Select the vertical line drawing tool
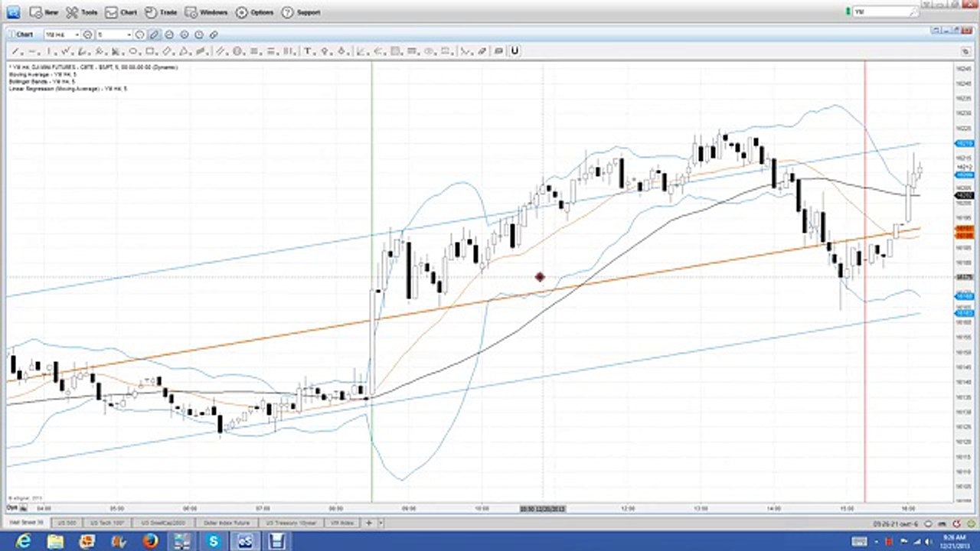This screenshot has height=551, width=980. point(49,51)
